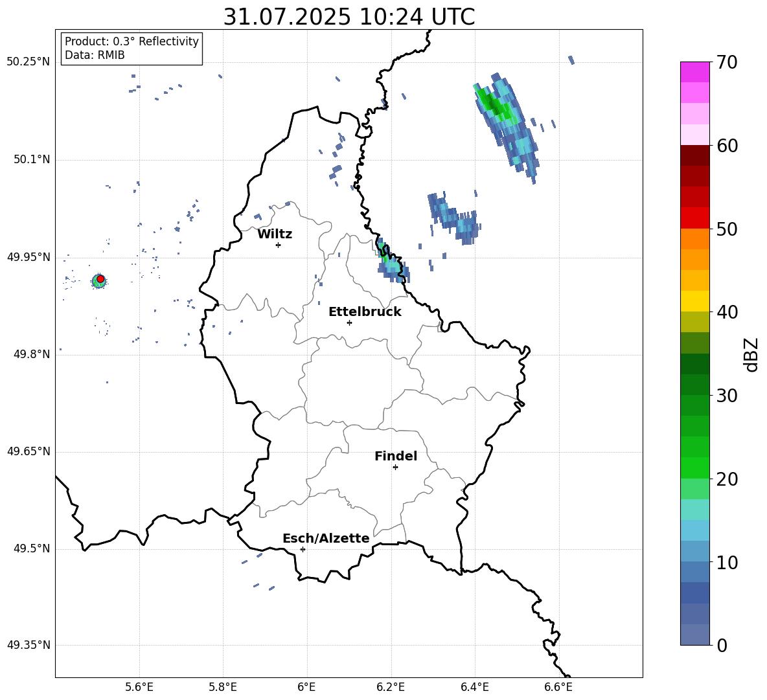Click the Data: RMIB text
This screenshot has width=767, height=700.
click(95, 55)
